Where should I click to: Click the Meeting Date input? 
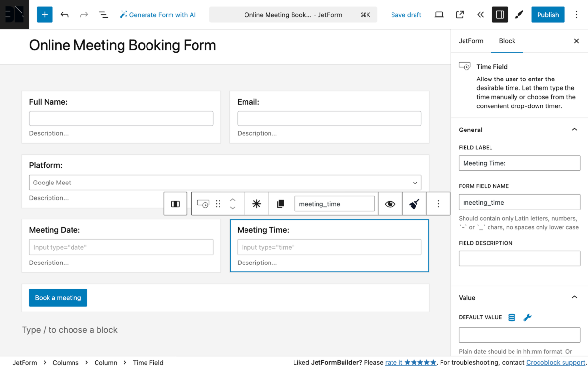[121, 247]
